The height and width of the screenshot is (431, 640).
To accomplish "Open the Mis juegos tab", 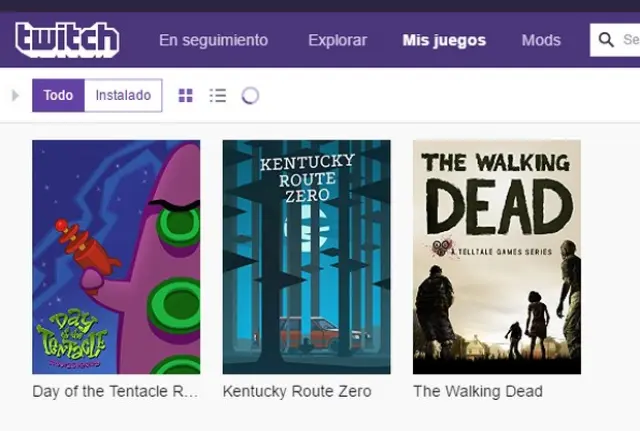I will click(x=444, y=40).
